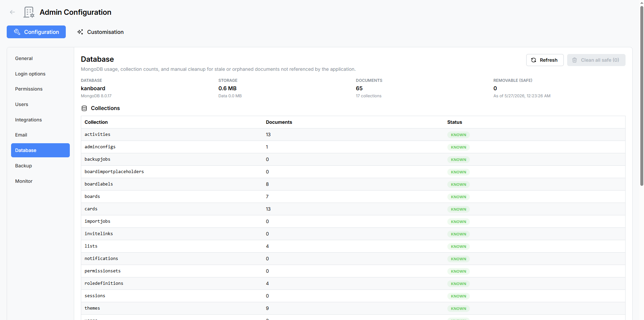644x320 pixels.
Task: Click the KNOWN badge for boards
Action: point(458,197)
